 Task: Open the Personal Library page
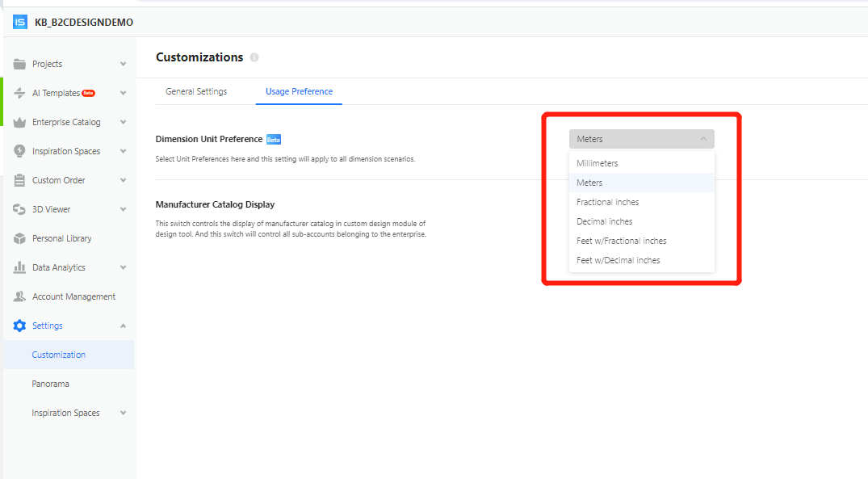(61, 238)
